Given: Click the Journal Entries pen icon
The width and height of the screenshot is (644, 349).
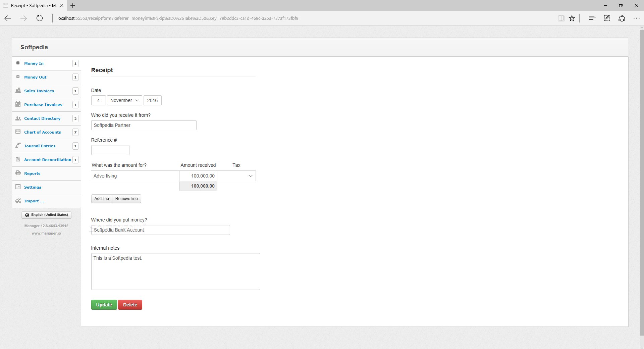Looking at the screenshot, I should [x=18, y=146].
